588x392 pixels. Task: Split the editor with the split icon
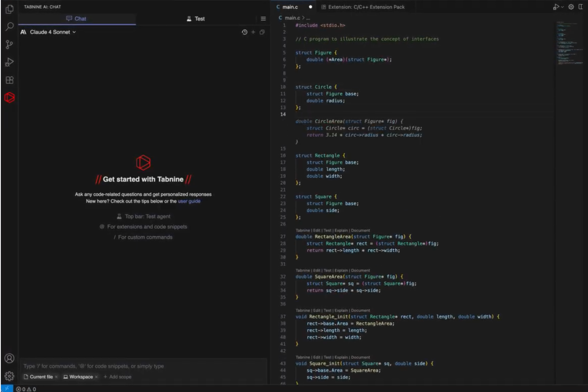[581, 7]
